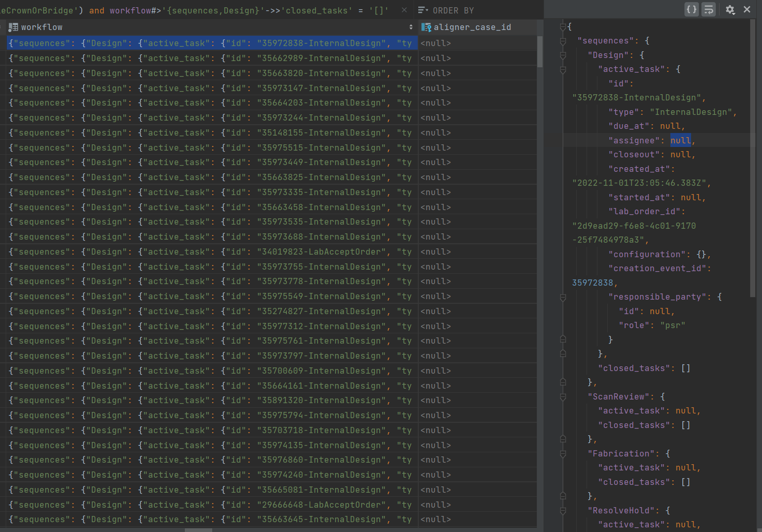Collapse the "ResolveHold" JSON node
Viewport: 762px width, 532px height.
coord(563,511)
